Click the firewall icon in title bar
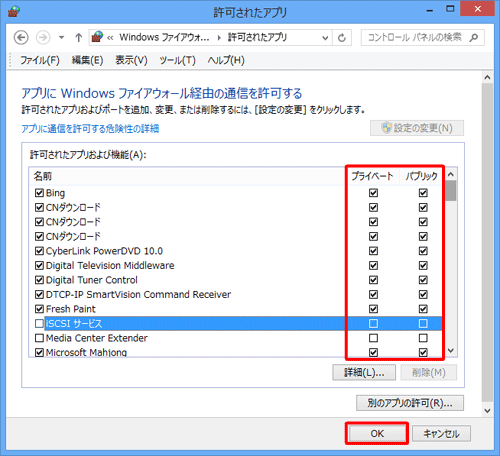Screen dimensions: 500x456 [x=14, y=11]
